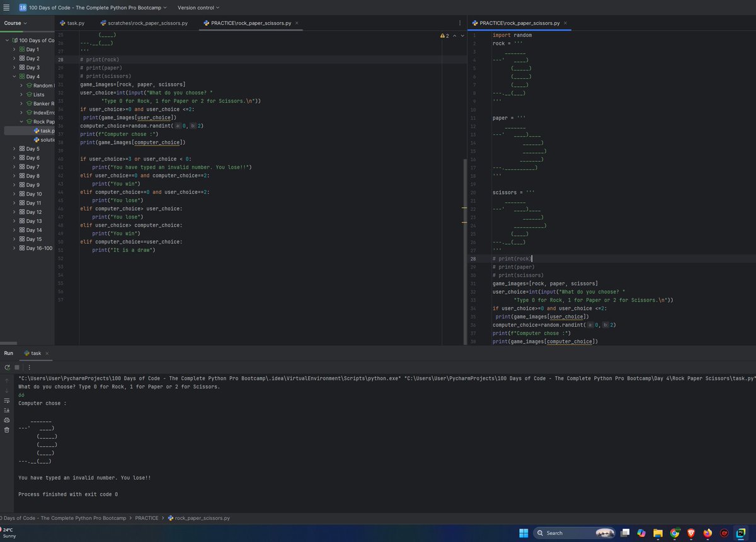Open File Explorer from taskbar
The height and width of the screenshot is (542, 756).
pos(658,533)
